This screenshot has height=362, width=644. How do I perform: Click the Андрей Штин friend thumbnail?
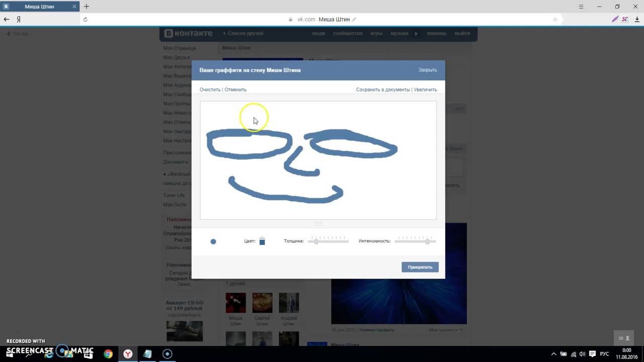point(289,303)
